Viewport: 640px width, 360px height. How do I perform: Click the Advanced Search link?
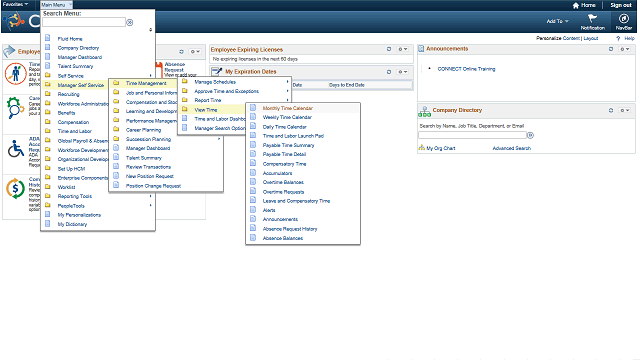tap(511, 148)
